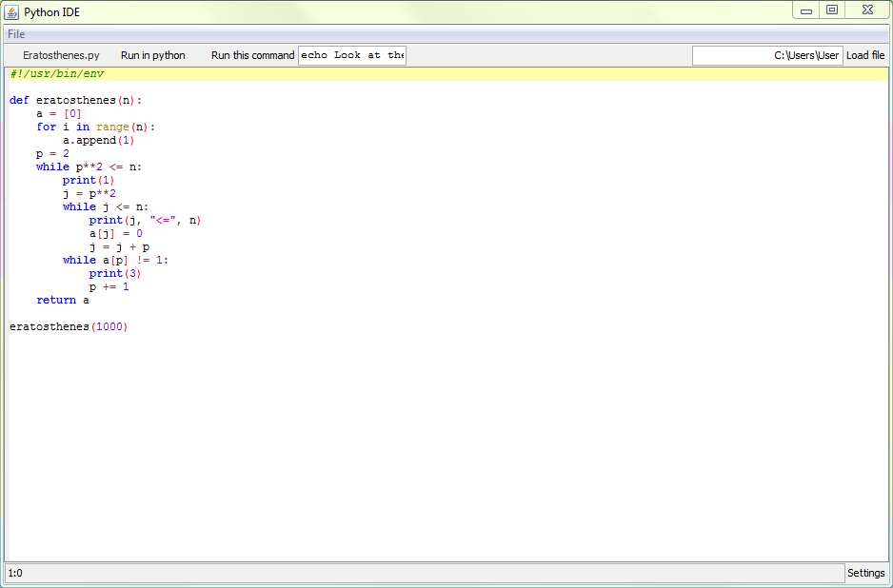Click the p += 1 line
The width and height of the screenshot is (893, 588).
109,286
